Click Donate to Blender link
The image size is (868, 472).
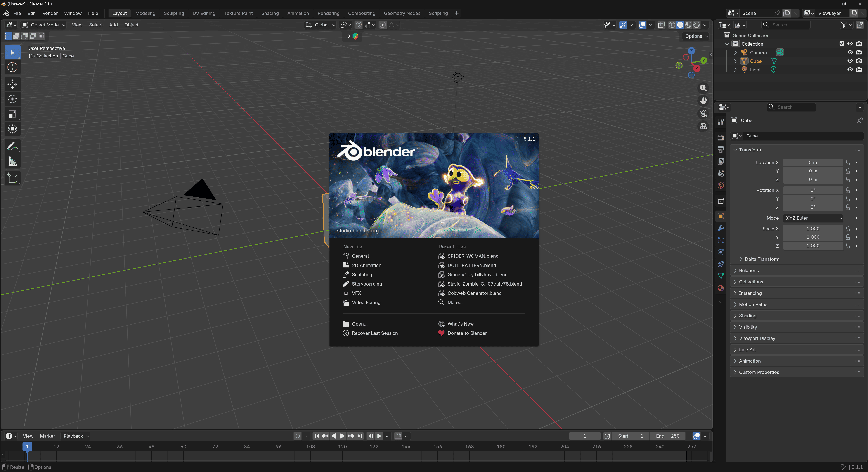467,333
